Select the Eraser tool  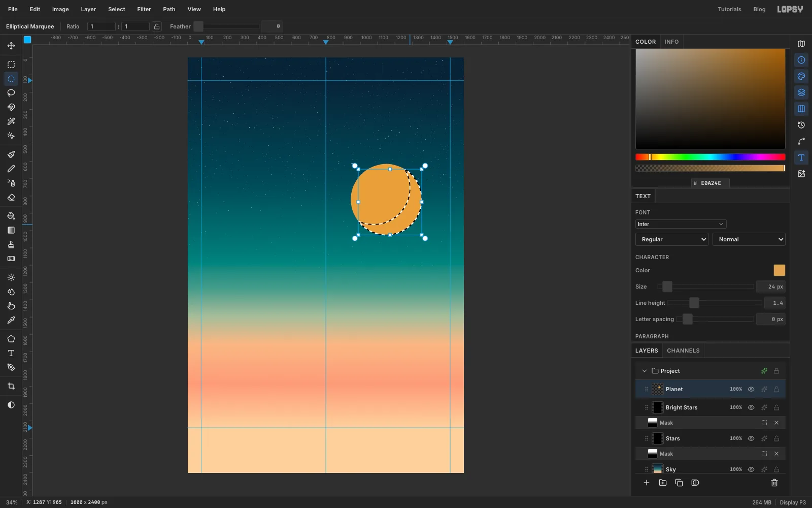(x=11, y=197)
